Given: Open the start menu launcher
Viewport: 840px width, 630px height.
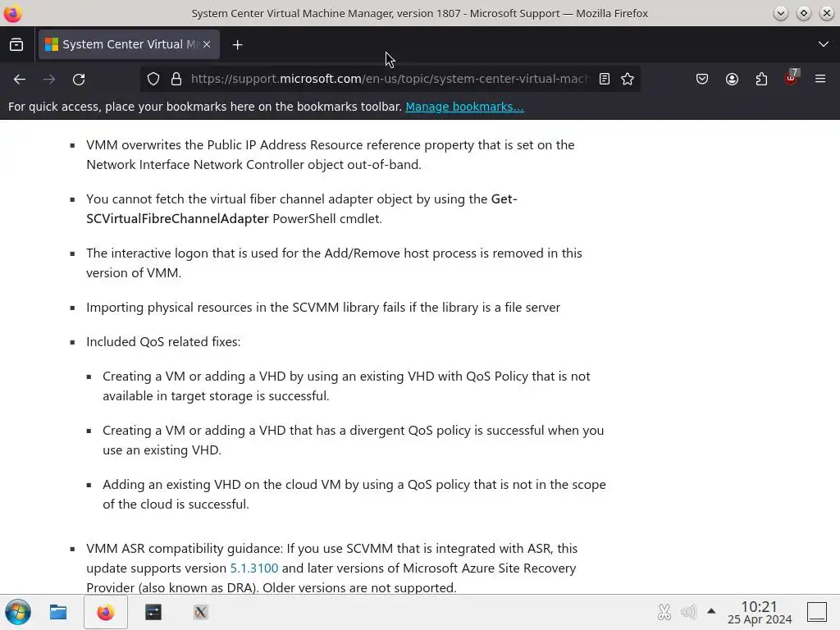Looking at the screenshot, I should tap(18, 612).
